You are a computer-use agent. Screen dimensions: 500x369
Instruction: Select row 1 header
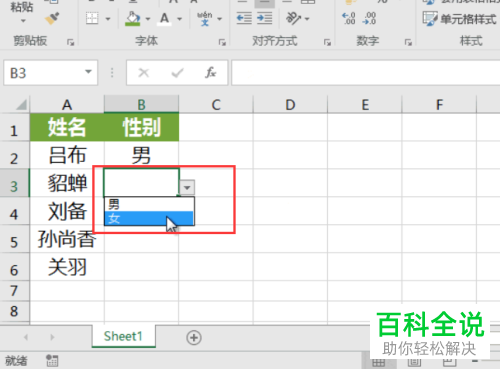[14, 128]
